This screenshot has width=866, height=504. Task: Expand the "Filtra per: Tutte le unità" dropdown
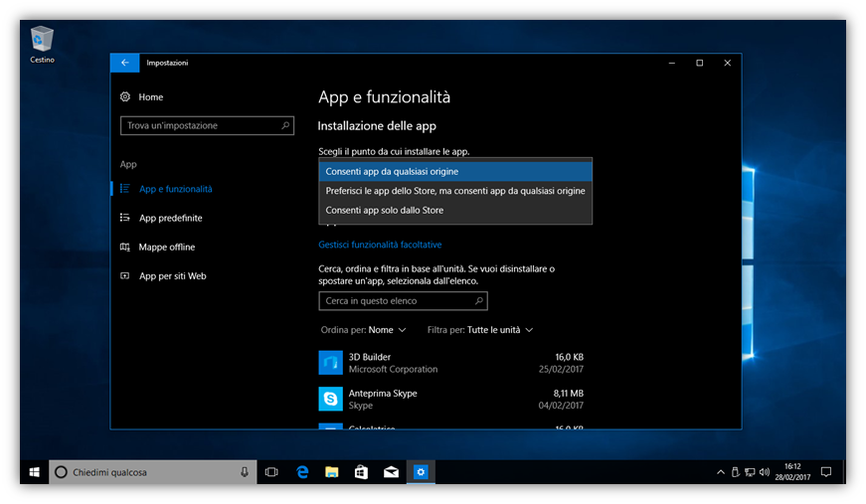click(480, 330)
